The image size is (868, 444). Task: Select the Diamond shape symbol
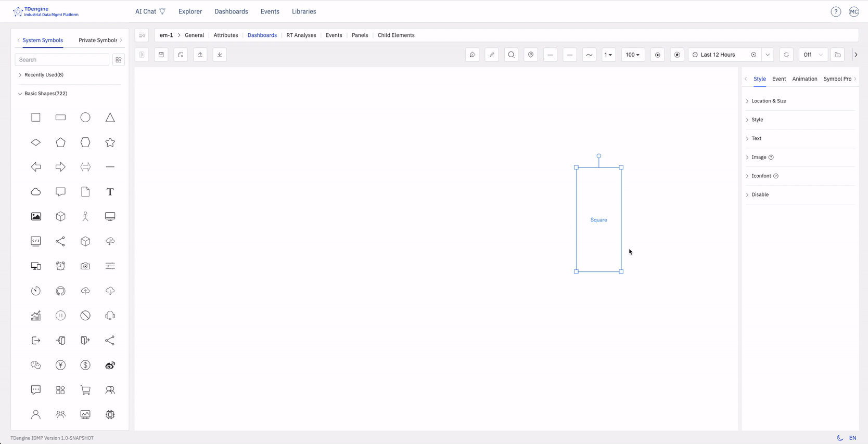[x=36, y=142]
